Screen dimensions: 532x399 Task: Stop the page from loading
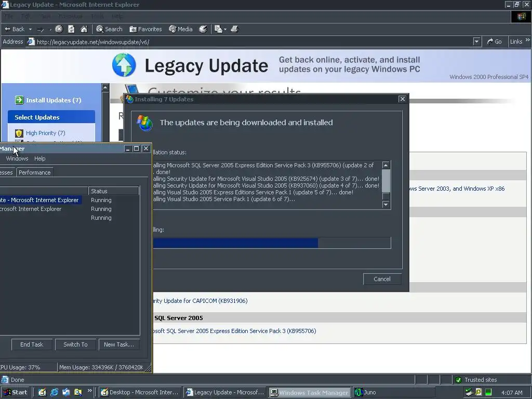click(x=59, y=29)
